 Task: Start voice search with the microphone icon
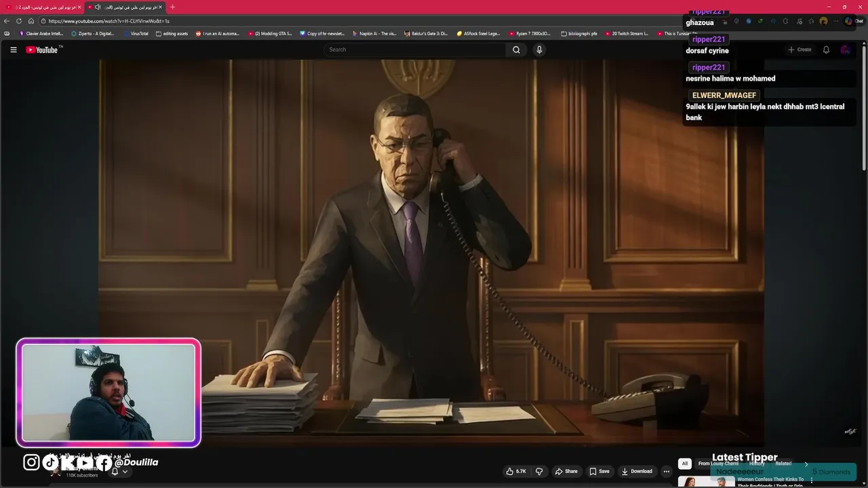click(x=539, y=49)
